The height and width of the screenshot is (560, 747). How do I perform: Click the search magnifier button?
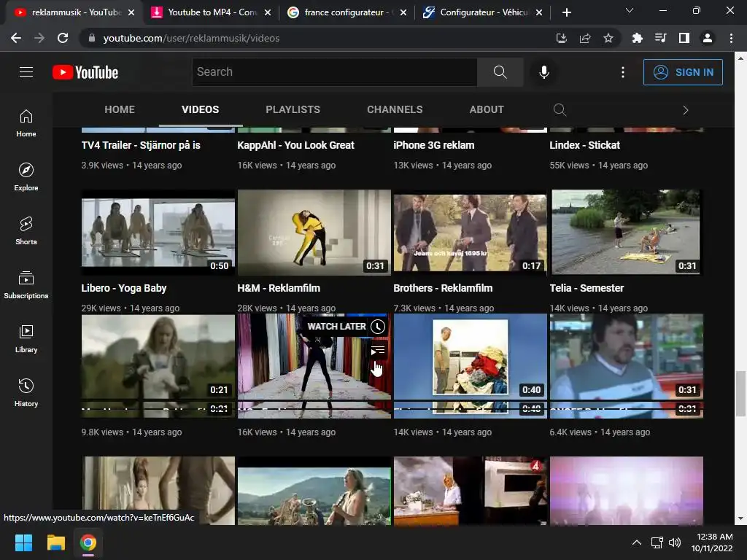(x=500, y=72)
